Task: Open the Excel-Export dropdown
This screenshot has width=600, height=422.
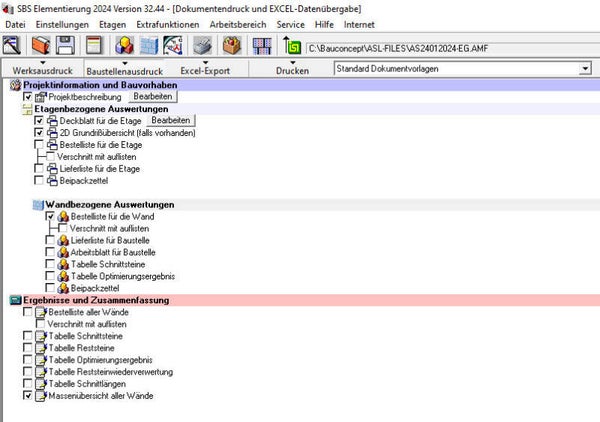Action: [x=205, y=68]
